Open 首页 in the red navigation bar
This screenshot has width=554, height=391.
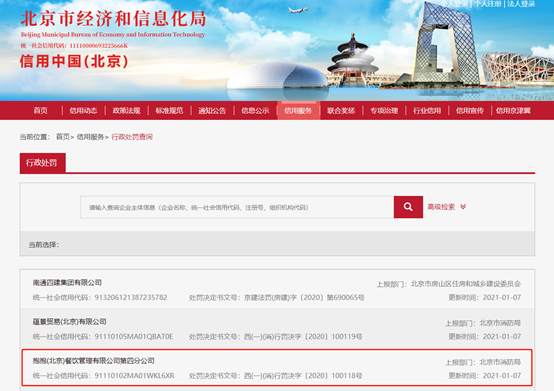41,111
